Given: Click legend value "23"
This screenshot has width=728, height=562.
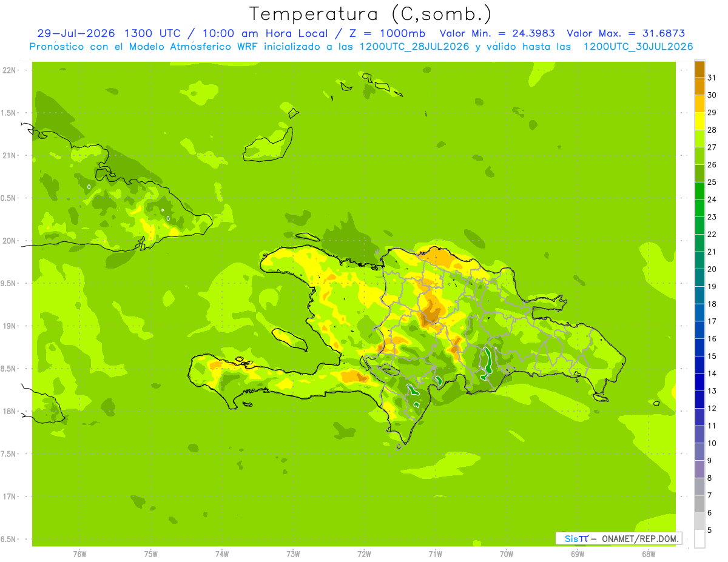Looking at the screenshot, I should [x=712, y=216].
